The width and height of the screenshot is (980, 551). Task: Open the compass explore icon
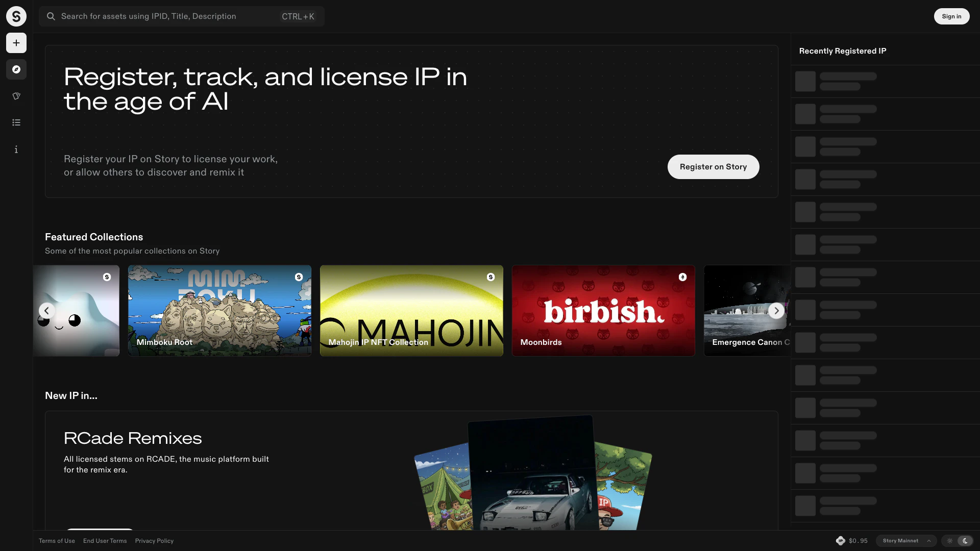pos(16,69)
